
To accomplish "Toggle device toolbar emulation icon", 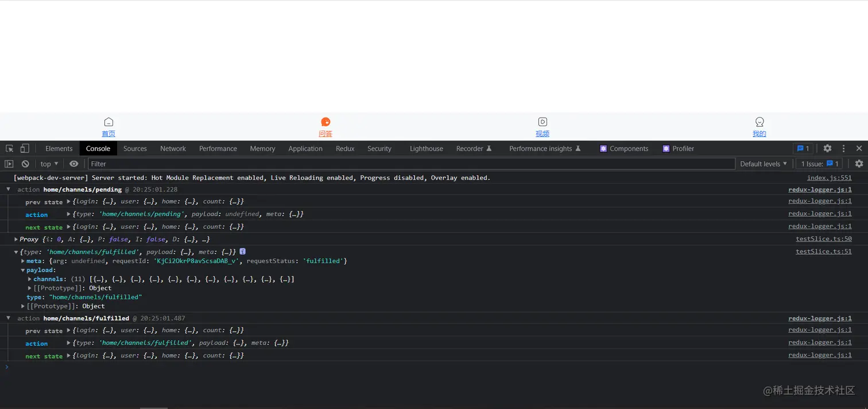I will tap(25, 149).
